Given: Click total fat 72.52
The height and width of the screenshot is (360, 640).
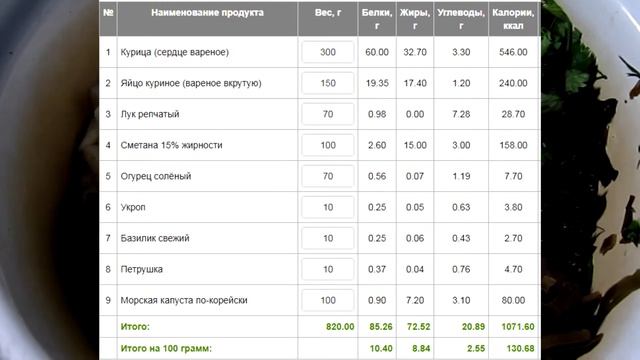Looking at the screenshot, I should pos(418,327).
